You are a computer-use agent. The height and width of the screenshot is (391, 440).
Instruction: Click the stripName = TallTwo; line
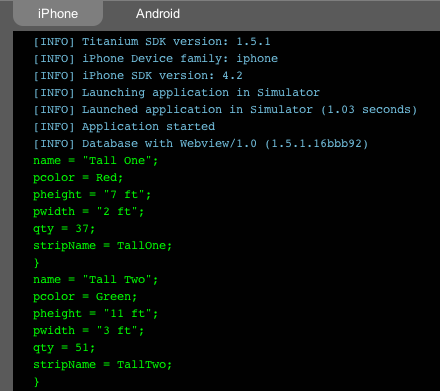click(x=103, y=365)
